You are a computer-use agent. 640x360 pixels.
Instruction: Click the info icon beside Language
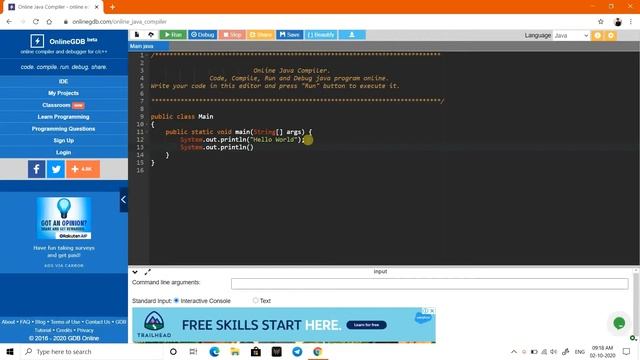click(x=598, y=36)
